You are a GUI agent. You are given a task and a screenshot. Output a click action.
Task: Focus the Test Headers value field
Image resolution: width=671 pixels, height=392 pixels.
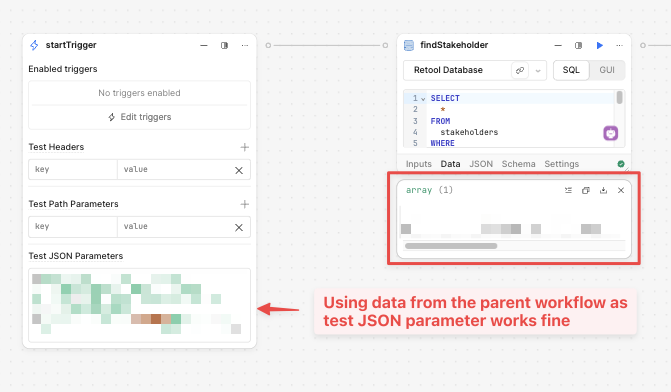[x=174, y=169]
